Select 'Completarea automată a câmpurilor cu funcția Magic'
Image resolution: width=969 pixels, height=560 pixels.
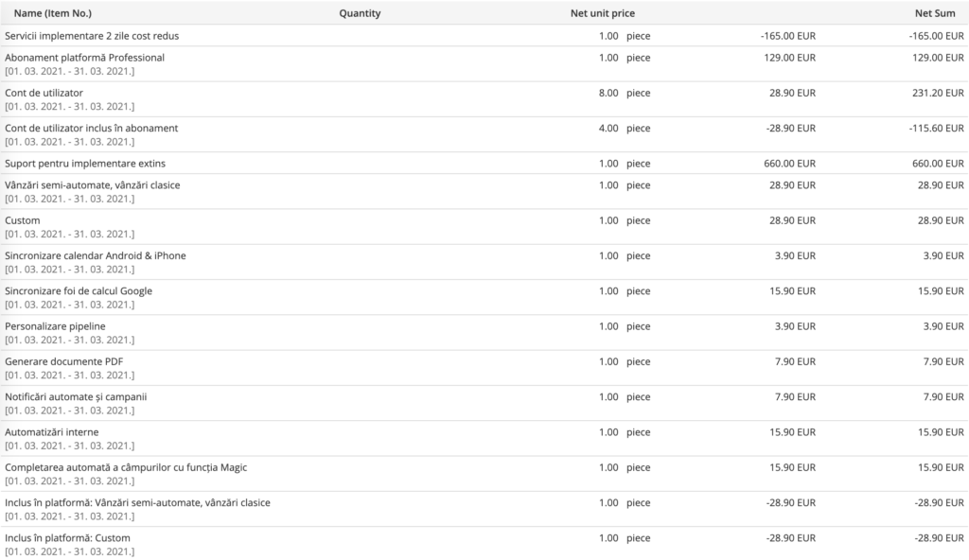[x=126, y=467]
